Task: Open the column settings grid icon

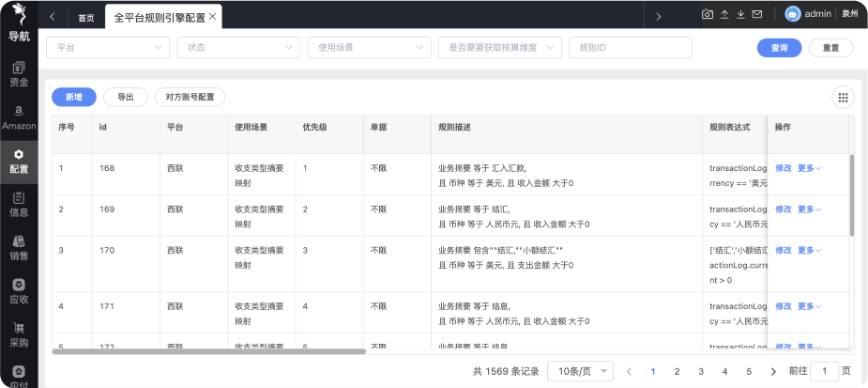Action: coord(843,97)
